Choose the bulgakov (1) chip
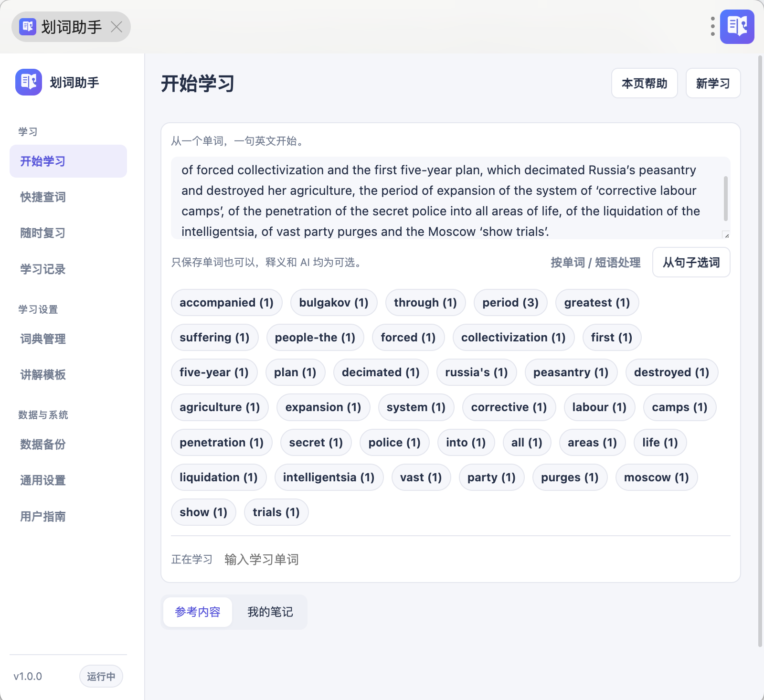The height and width of the screenshot is (700, 764). click(334, 302)
